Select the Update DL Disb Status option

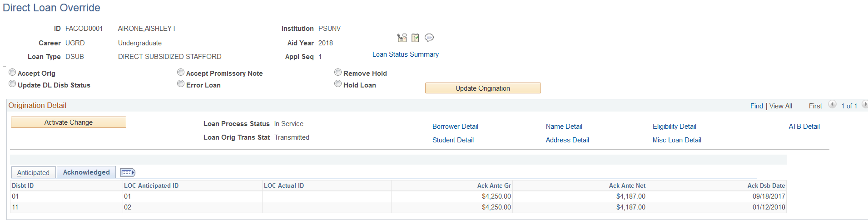(x=12, y=84)
